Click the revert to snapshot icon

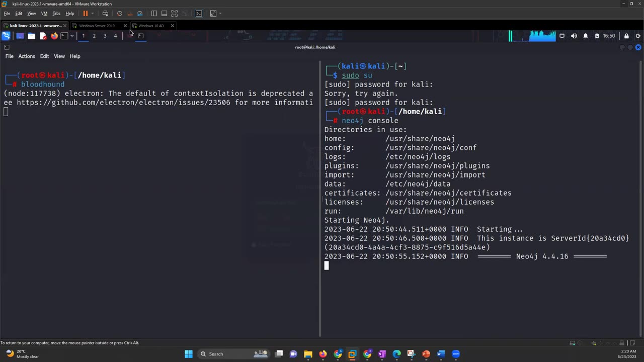[130, 14]
